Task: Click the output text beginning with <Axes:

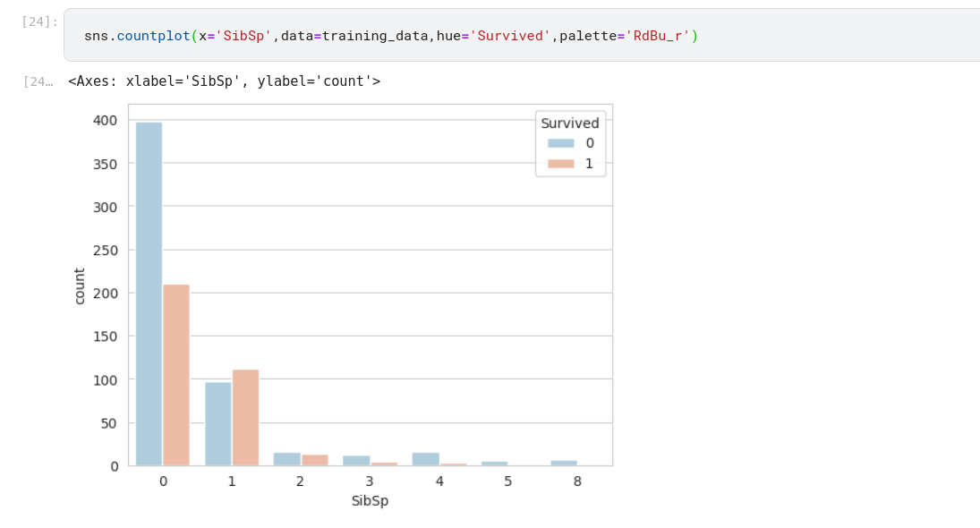Action: (224, 81)
